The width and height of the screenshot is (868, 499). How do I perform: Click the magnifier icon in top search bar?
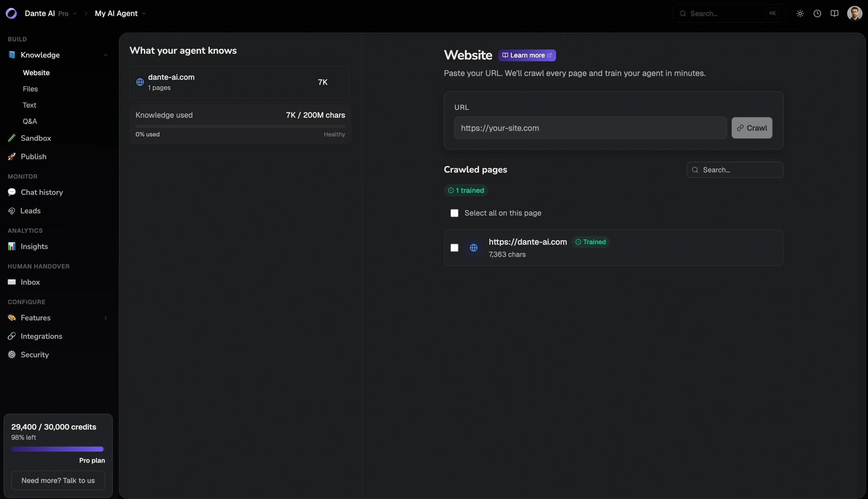pyautogui.click(x=683, y=13)
